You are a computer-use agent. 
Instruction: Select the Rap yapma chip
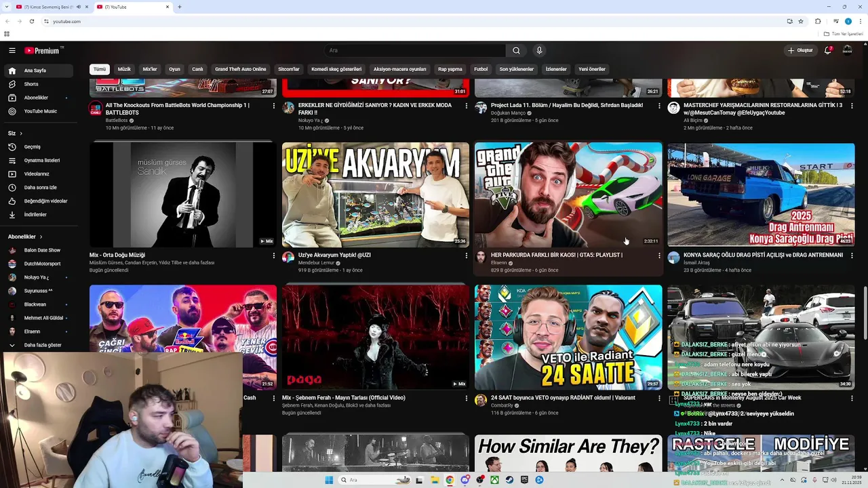[x=450, y=69]
